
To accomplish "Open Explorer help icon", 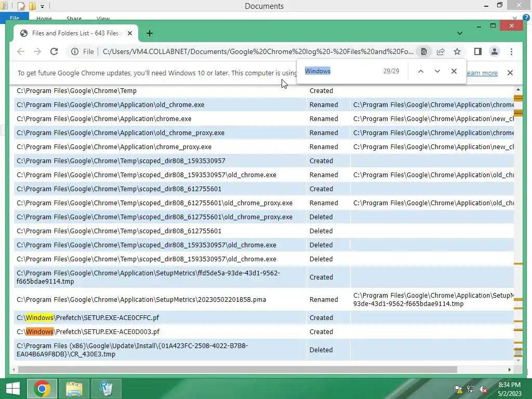I will (526, 18).
